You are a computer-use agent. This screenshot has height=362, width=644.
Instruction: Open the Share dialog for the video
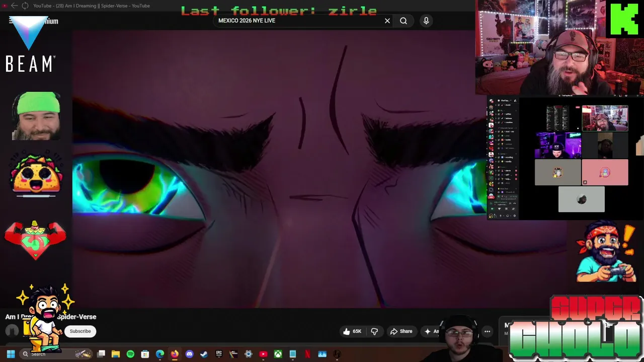401,331
